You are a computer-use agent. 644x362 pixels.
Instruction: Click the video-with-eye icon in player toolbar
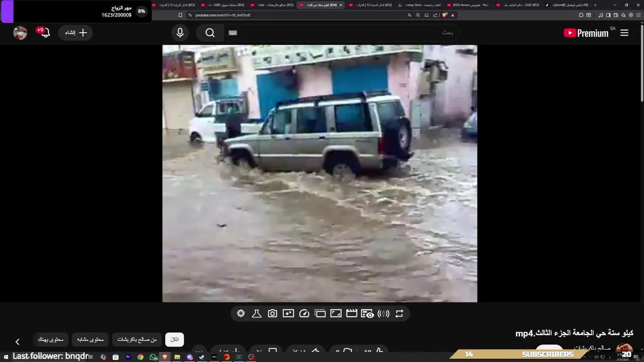[367, 314]
